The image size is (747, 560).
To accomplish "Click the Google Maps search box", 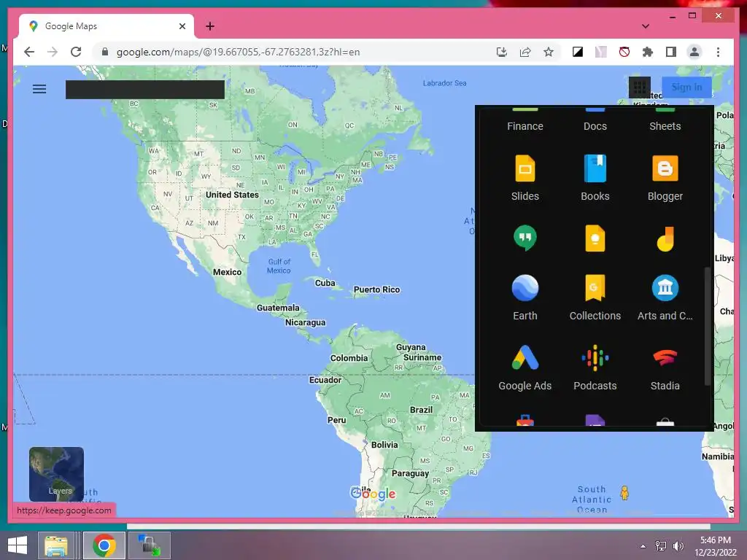I will click(145, 90).
